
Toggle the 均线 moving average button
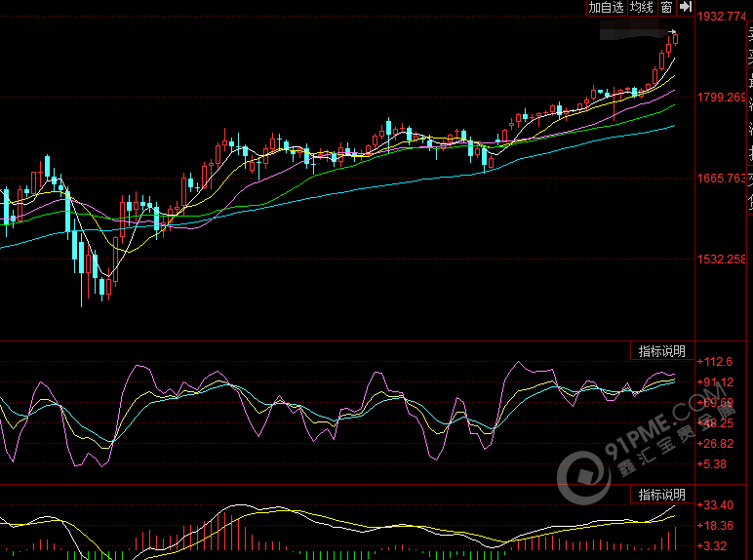click(642, 7)
